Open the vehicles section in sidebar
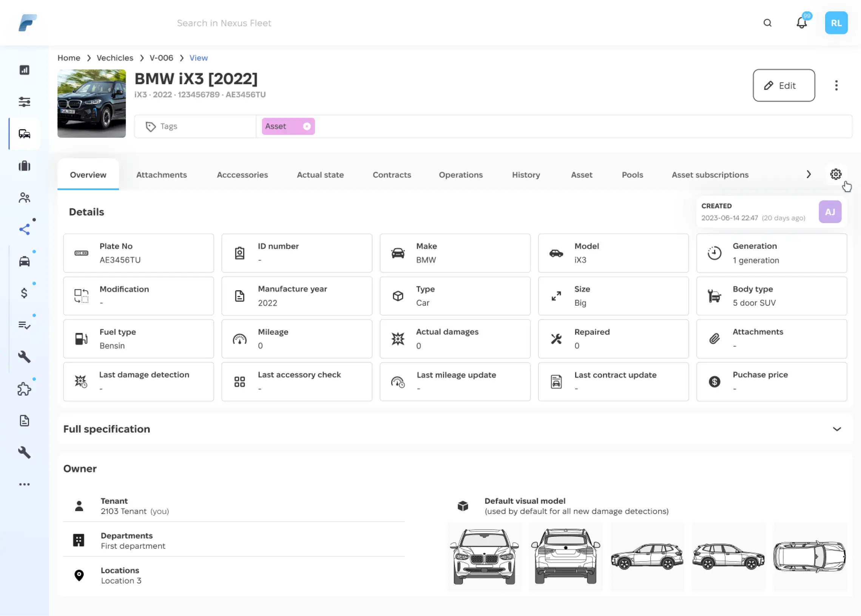Image resolution: width=861 pixels, height=616 pixels. tap(24, 134)
